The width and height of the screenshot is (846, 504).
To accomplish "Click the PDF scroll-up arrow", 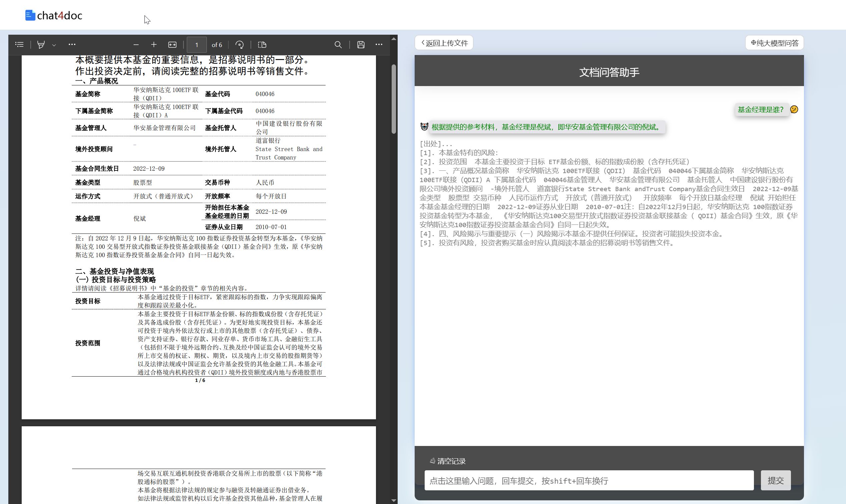I will 394,39.
